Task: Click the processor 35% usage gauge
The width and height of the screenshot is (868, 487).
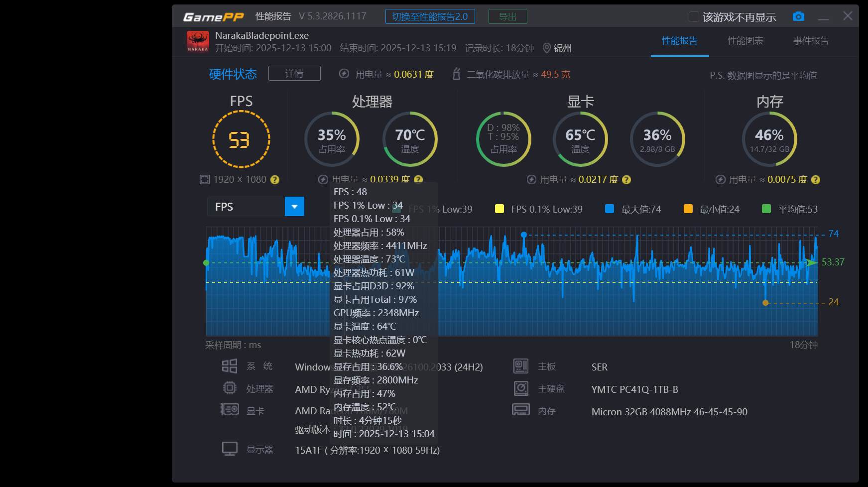Action: click(x=332, y=139)
